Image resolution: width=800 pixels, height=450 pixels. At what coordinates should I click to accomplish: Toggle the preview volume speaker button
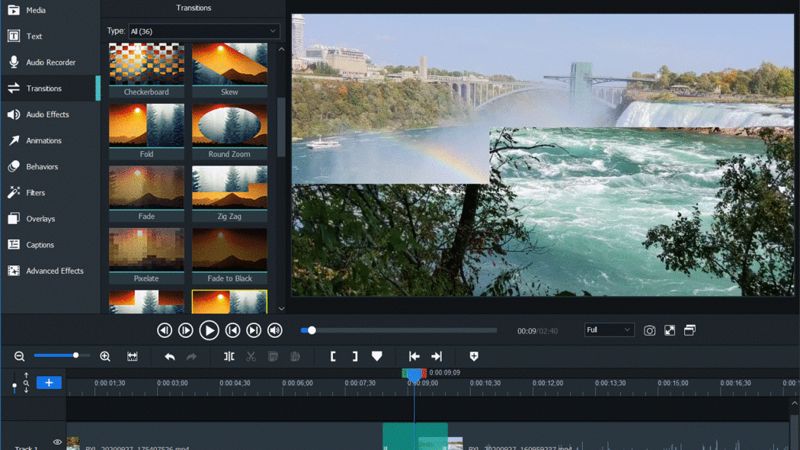(275, 331)
